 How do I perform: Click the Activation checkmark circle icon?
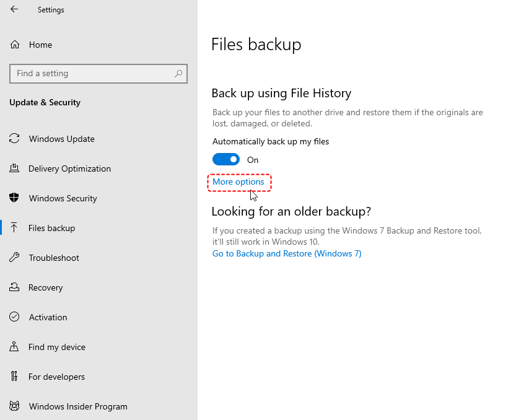(14, 317)
